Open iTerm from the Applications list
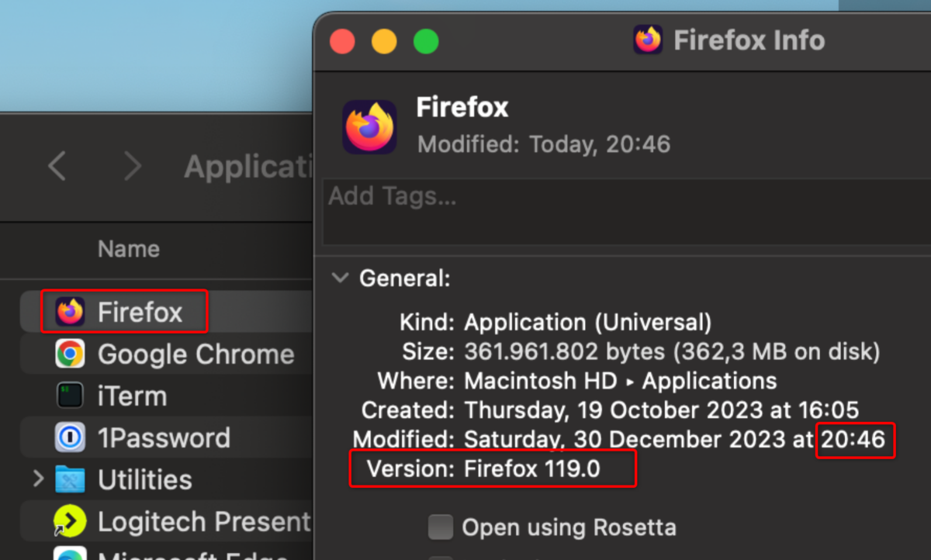The image size is (931, 560). coord(69,396)
